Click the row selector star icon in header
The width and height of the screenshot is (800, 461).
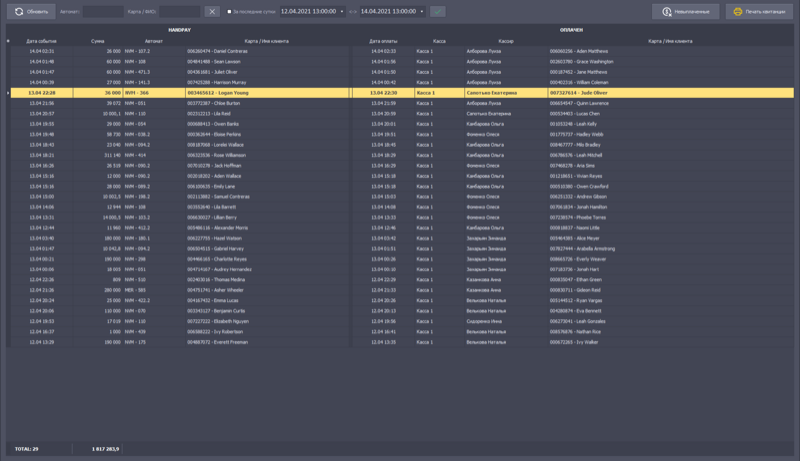(x=10, y=41)
